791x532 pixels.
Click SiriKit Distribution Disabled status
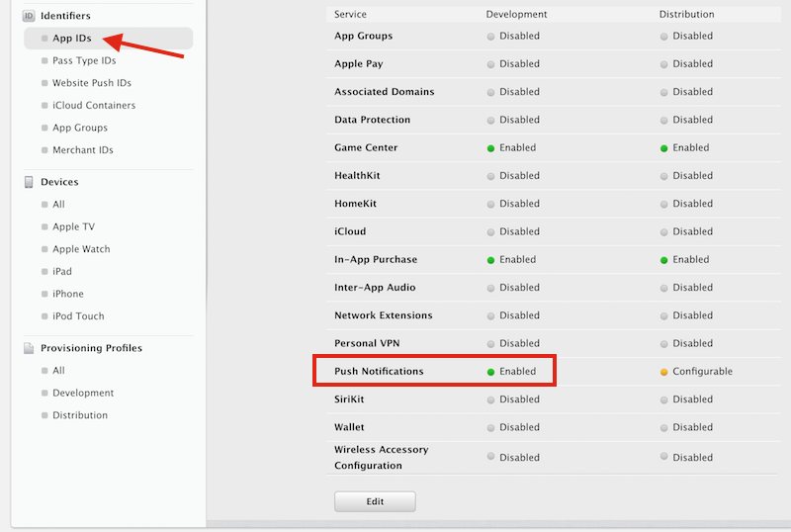pos(686,399)
